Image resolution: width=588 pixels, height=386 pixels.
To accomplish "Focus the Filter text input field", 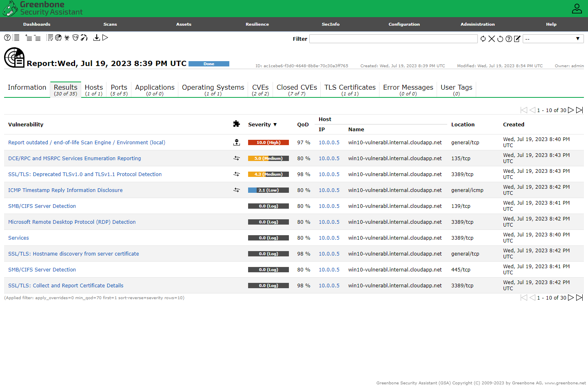I will click(x=393, y=39).
